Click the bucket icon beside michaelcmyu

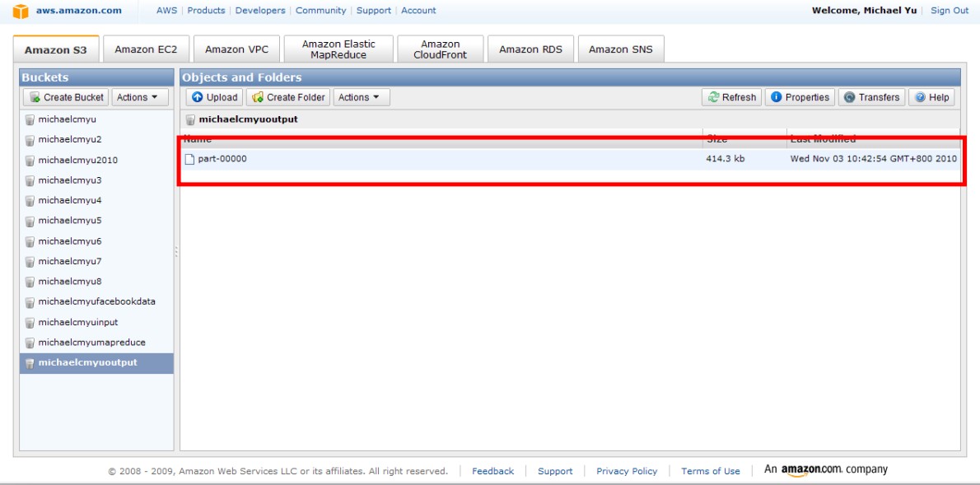pos(30,119)
